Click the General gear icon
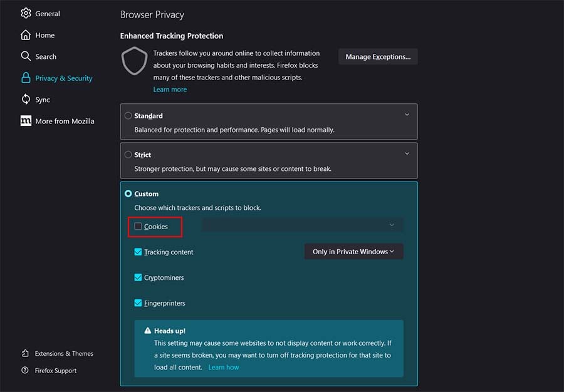This screenshot has width=564, height=392. tap(26, 13)
